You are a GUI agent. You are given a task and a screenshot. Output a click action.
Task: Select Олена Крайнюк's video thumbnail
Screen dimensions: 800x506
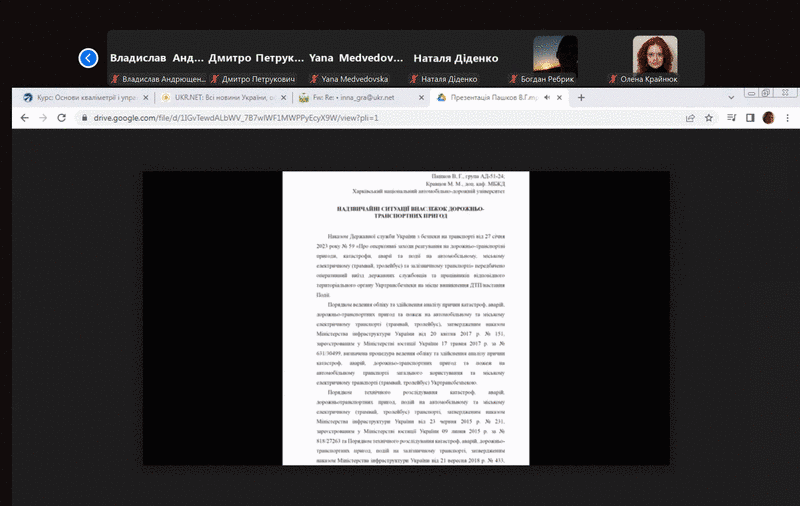(655, 59)
